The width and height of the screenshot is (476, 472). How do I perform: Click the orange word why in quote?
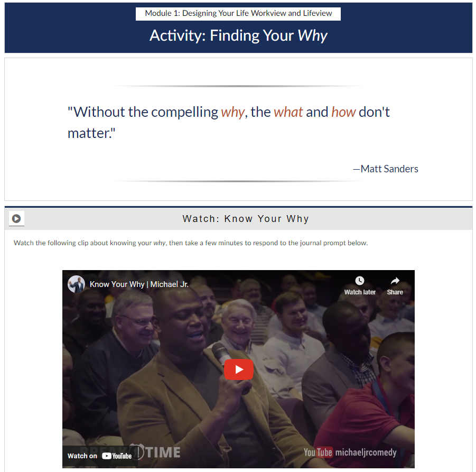pyautogui.click(x=232, y=113)
